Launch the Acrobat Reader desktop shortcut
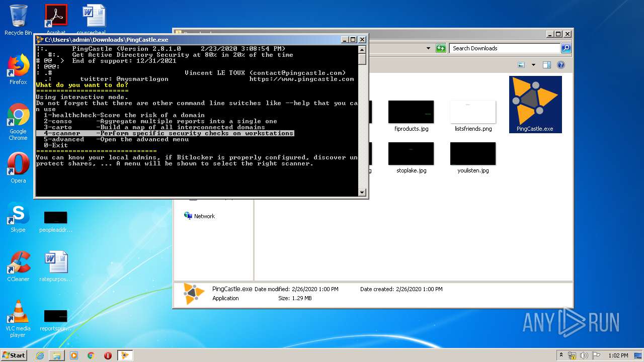This screenshot has height=362, width=644. tap(56, 19)
